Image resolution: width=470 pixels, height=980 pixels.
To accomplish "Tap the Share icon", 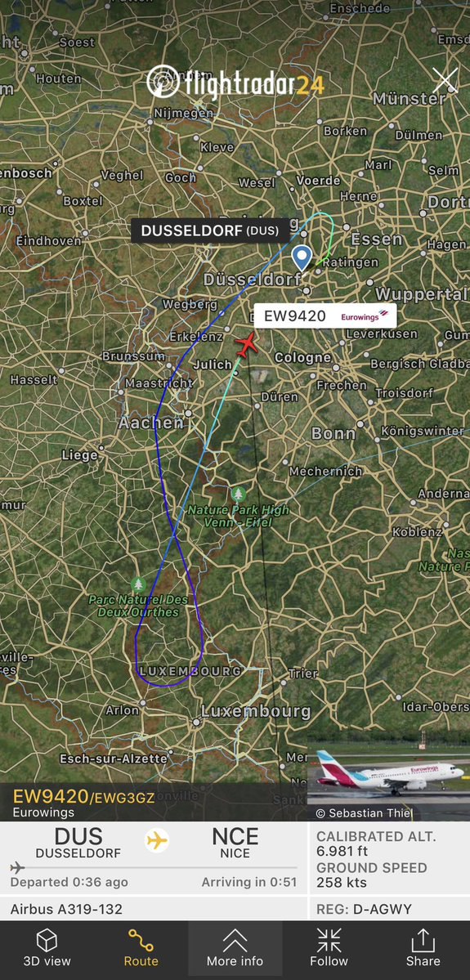I will point(423,947).
